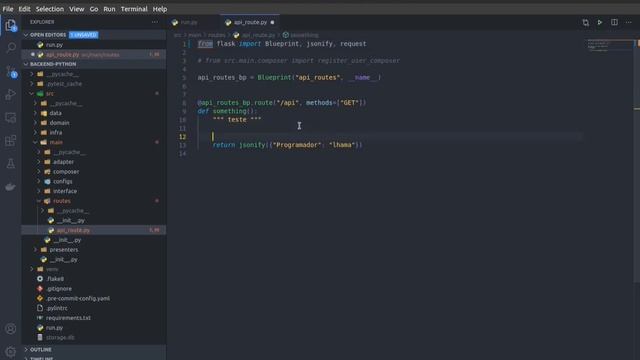Open the File menu
Viewport: 640px width, 360px height.
(x=8, y=9)
